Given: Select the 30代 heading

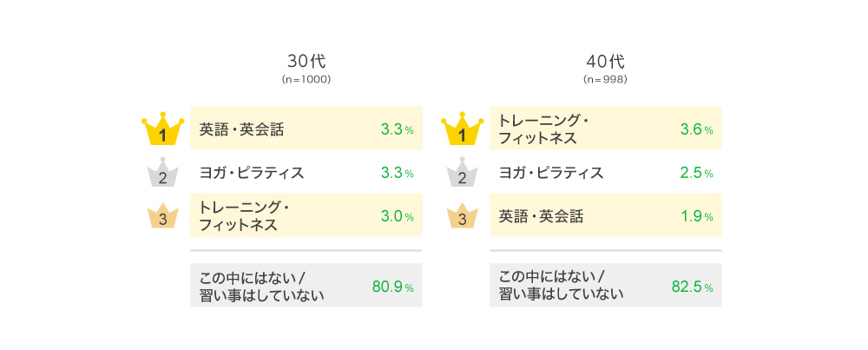Looking at the screenshot, I should click(306, 61).
